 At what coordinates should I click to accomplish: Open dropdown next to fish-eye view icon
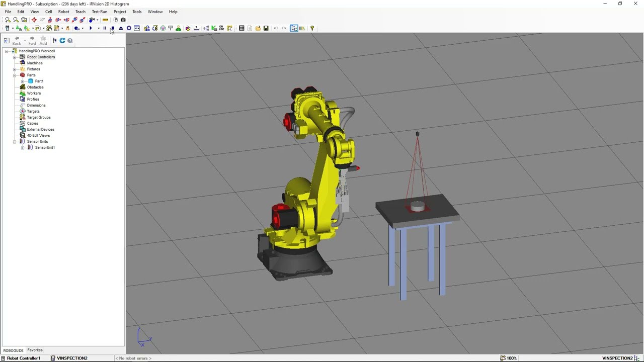[x=97, y=20]
